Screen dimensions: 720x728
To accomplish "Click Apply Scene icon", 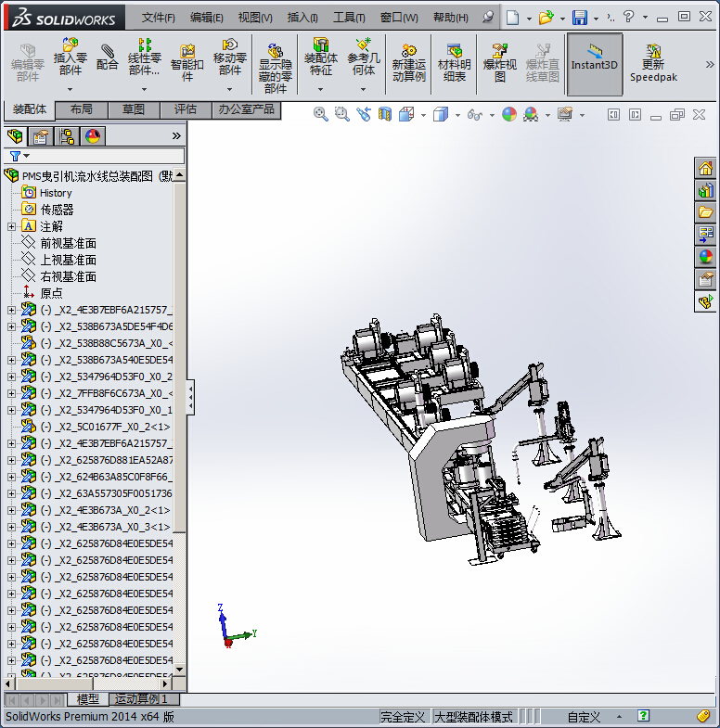I will 531,114.
